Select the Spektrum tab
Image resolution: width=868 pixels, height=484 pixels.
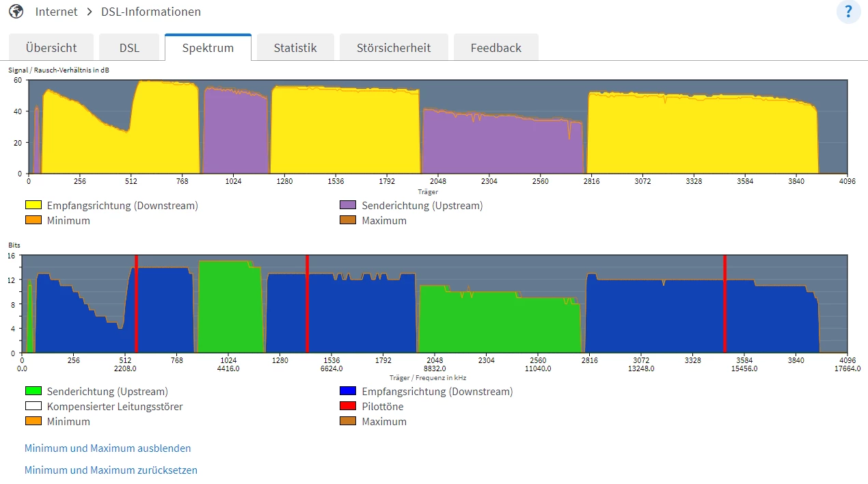coord(208,48)
